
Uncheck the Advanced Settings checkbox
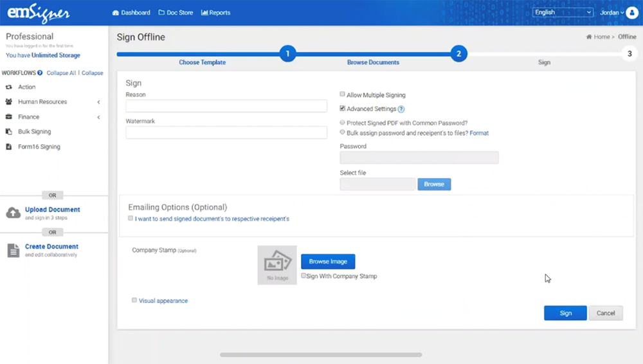tap(343, 109)
